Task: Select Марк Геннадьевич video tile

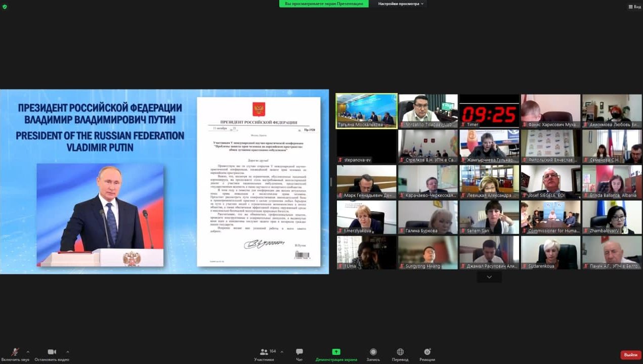Action: point(367,181)
